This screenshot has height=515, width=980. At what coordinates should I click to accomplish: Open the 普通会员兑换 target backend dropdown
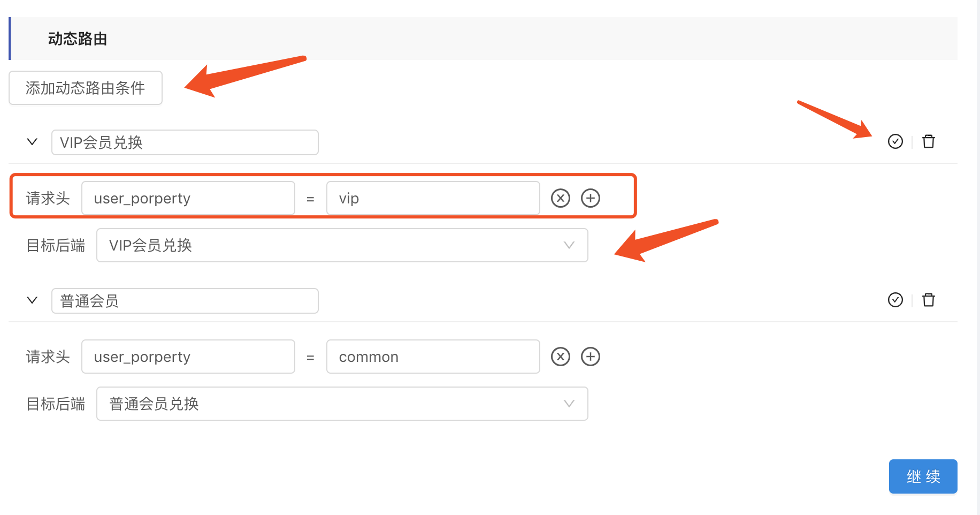(x=342, y=404)
